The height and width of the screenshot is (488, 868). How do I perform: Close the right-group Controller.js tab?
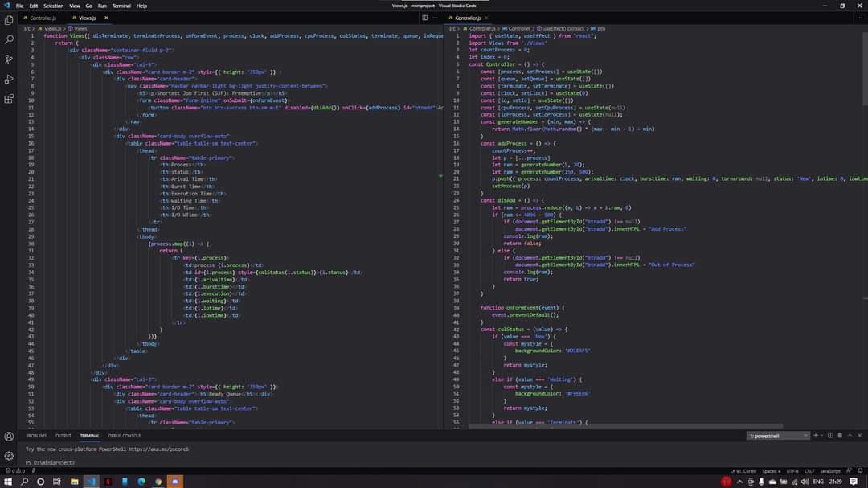coord(486,18)
